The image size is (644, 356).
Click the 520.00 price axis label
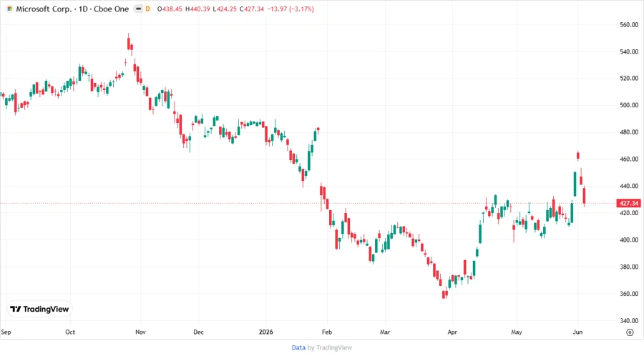point(629,79)
